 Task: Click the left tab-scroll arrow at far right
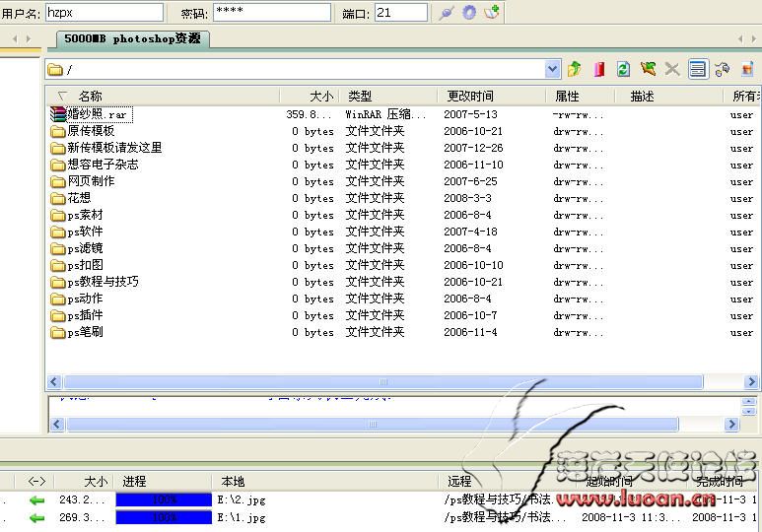click(740, 38)
